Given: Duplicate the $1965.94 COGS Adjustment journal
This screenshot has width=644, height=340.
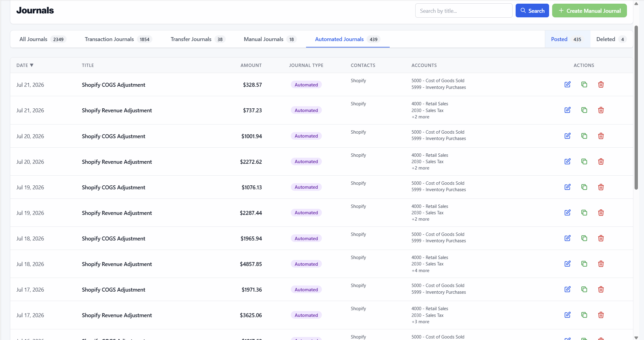Looking at the screenshot, I should pyautogui.click(x=584, y=238).
